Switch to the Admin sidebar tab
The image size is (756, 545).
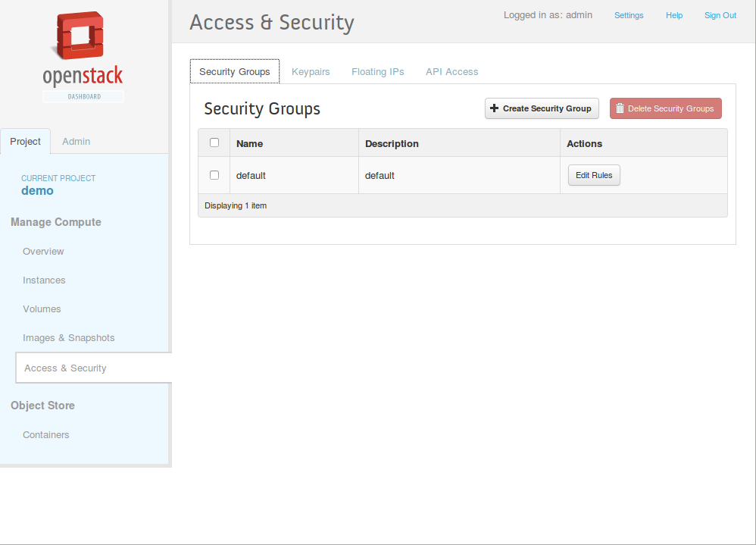(x=77, y=141)
